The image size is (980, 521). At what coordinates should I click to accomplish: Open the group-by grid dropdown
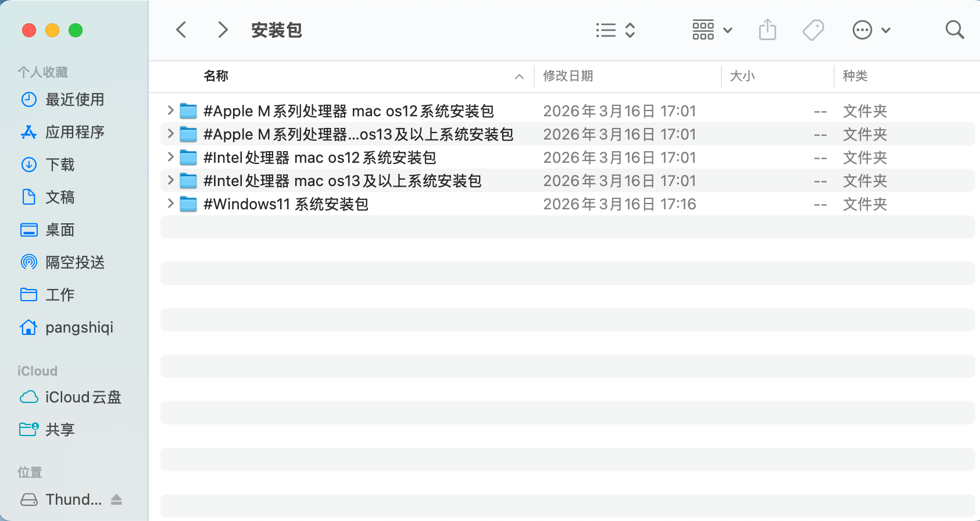tap(712, 30)
